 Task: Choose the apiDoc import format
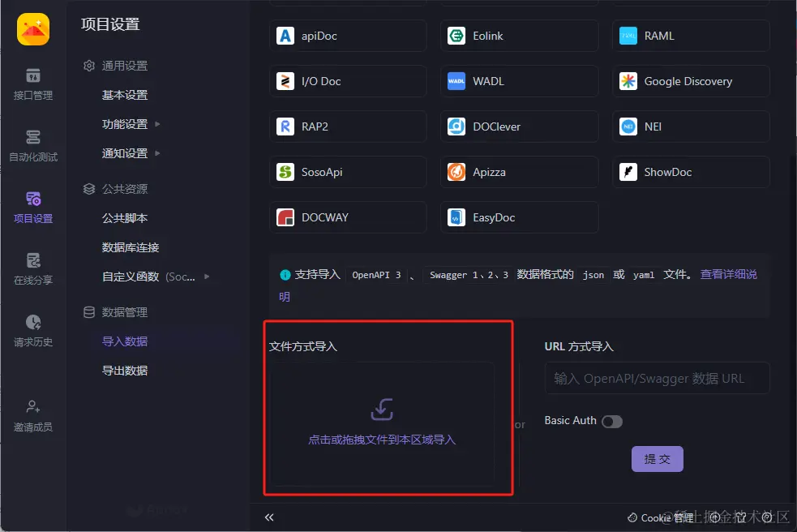tap(348, 36)
